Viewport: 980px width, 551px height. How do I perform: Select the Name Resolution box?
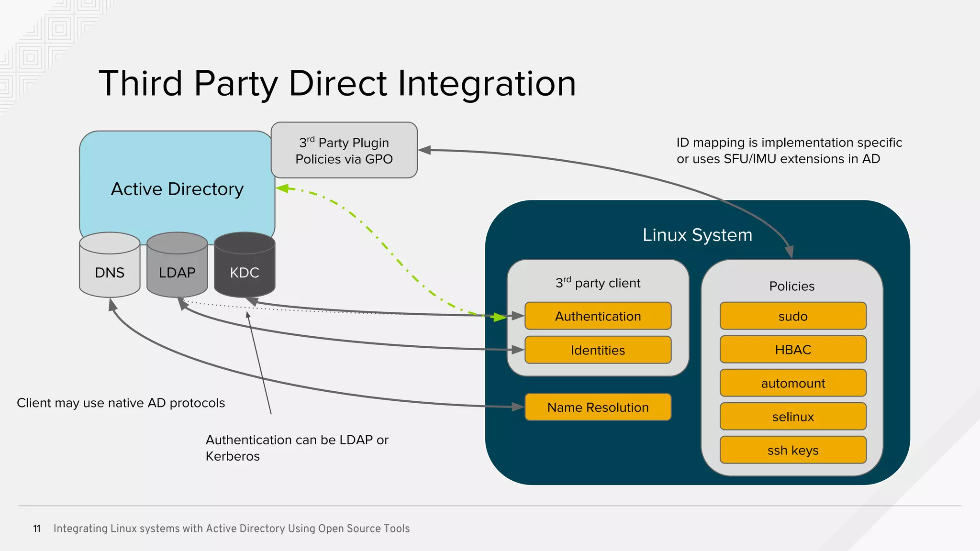click(x=598, y=407)
